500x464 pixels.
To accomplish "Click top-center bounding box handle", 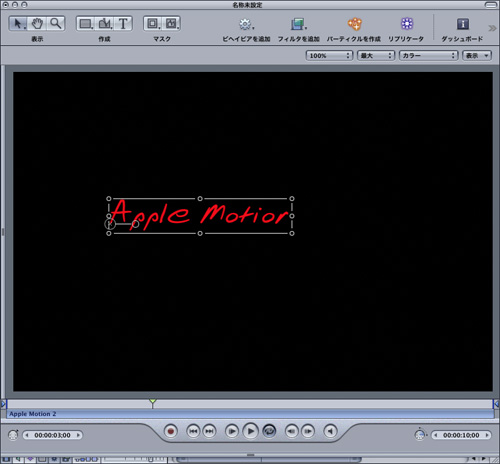I will tap(200, 199).
